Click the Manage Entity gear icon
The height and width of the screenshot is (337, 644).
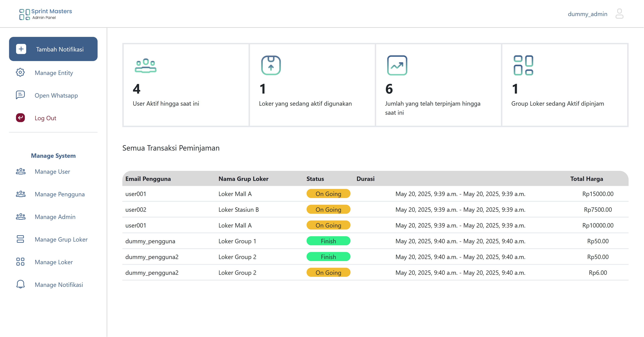pos(20,72)
